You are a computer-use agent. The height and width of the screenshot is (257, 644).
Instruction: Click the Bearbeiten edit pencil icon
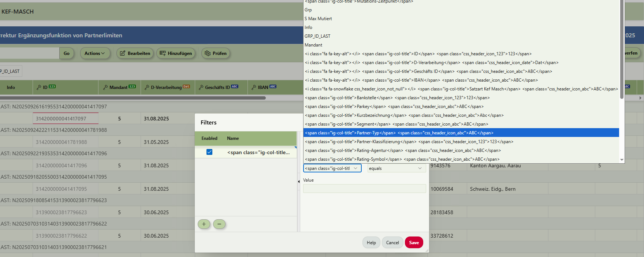(123, 53)
